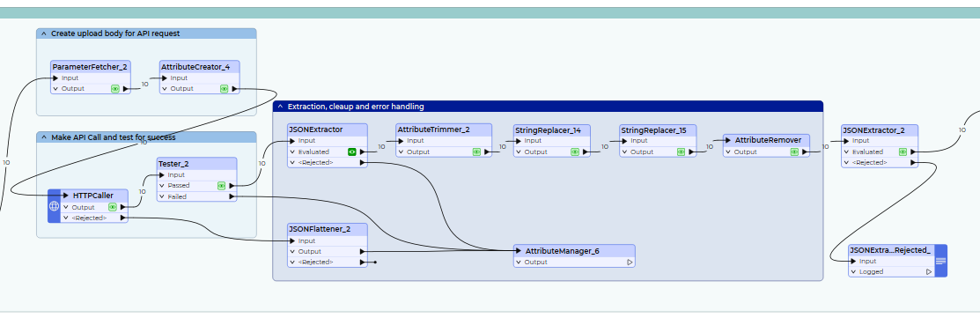
Task: Inspect cached features on ParameterFetcher_2 Output
Action: tap(115, 89)
